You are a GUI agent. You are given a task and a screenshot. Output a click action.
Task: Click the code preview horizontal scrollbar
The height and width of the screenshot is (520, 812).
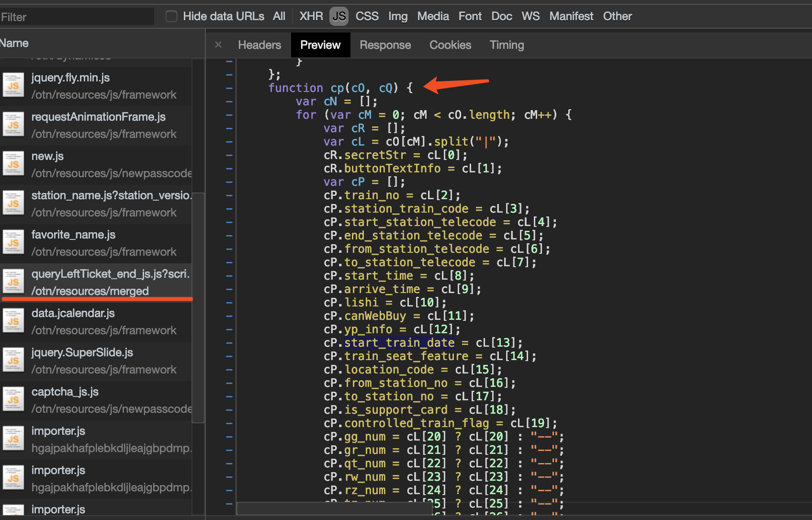334,509
